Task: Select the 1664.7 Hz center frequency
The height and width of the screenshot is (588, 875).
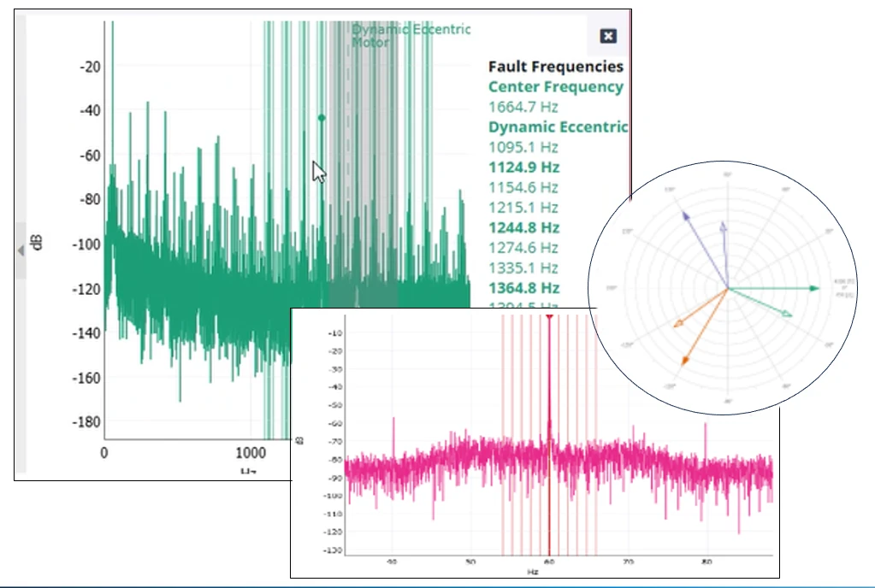Action: point(523,107)
